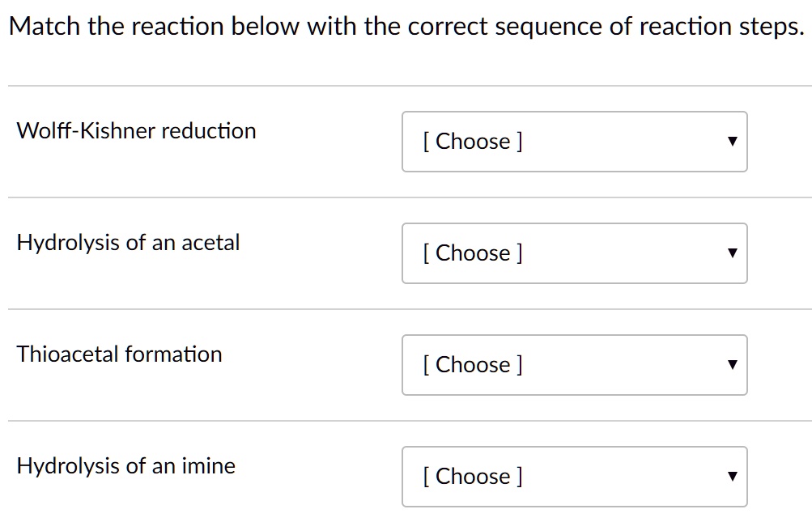Click the arrow on the Thioacetal formation dropdown
Image resolution: width=812 pixels, height=522 pixels.
pyautogui.click(x=731, y=365)
